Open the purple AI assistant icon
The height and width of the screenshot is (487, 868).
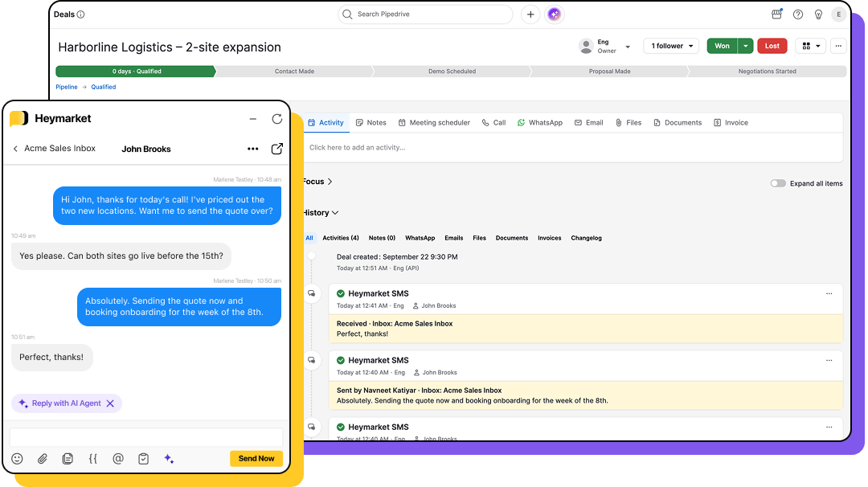[554, 14]
